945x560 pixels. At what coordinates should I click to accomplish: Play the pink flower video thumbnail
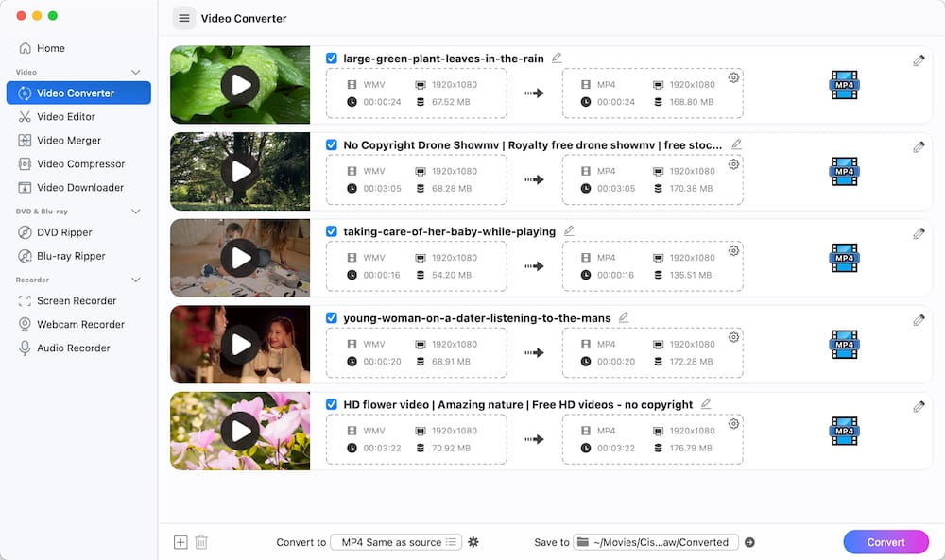(240, 432)
